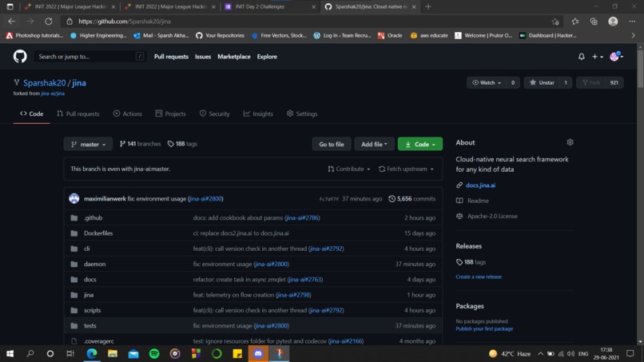This screenshot has width=644, height=362.
Task: Open taskbar search magnifier
Action: pos(30,353)
